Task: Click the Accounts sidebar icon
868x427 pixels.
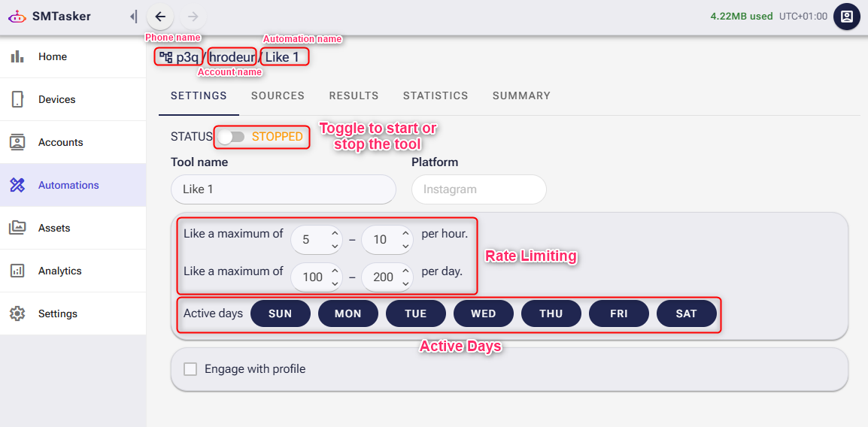Action: click(x=17, y=142)
